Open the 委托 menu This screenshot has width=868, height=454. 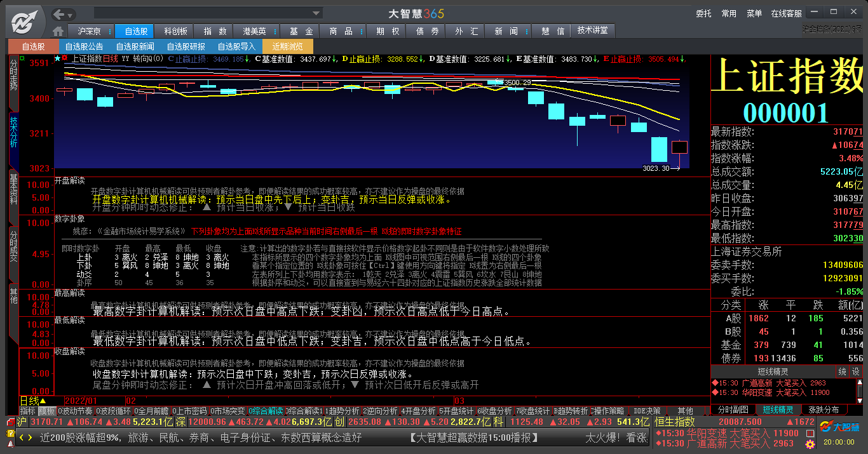click(703, 13)
